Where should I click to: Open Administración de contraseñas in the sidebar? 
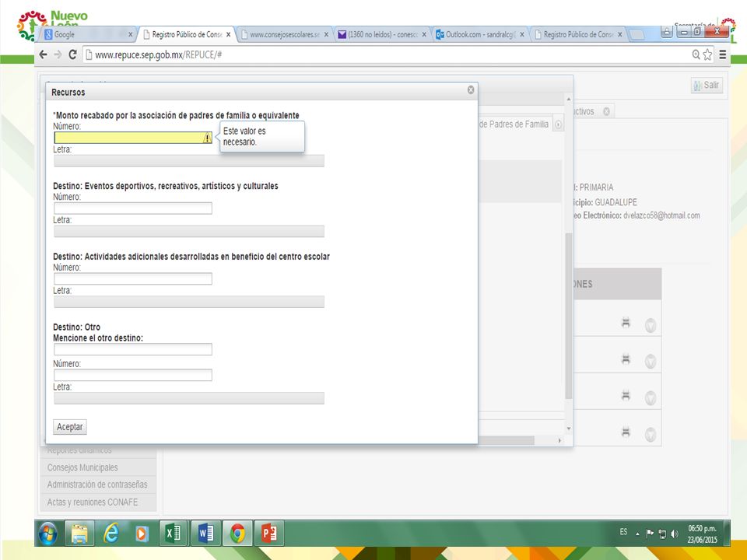[x=97, y=485]
